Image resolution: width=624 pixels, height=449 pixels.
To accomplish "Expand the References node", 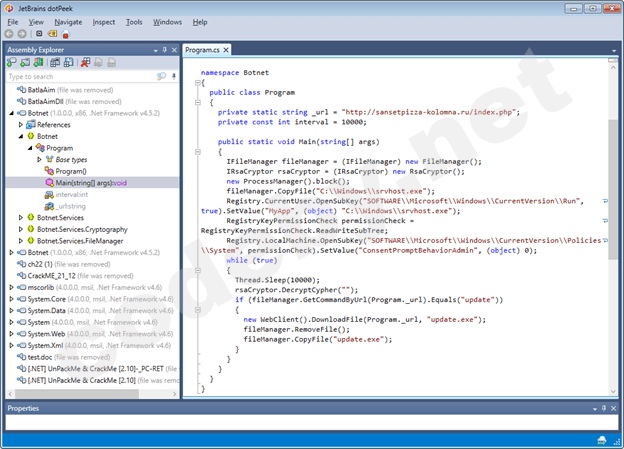I will (21, 125).
